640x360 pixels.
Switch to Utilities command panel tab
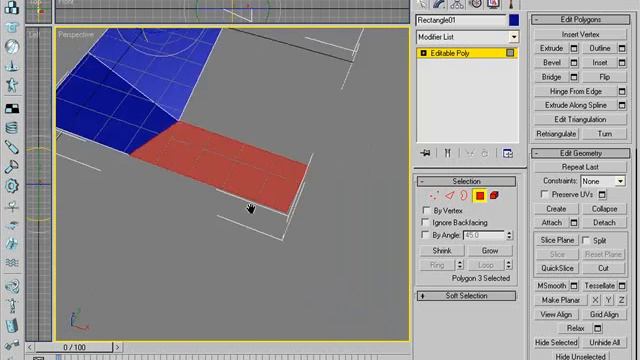[x=511, y=4]
